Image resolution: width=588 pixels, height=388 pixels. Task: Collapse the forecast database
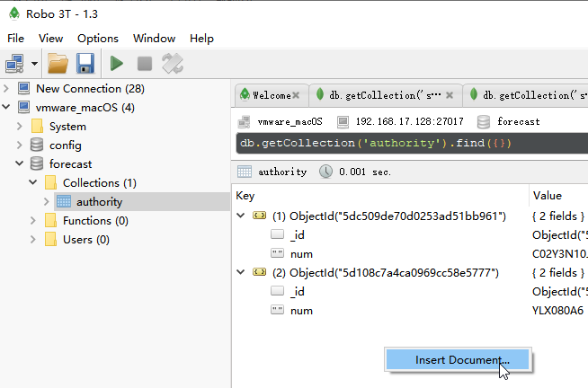click(x=20, y=163)
